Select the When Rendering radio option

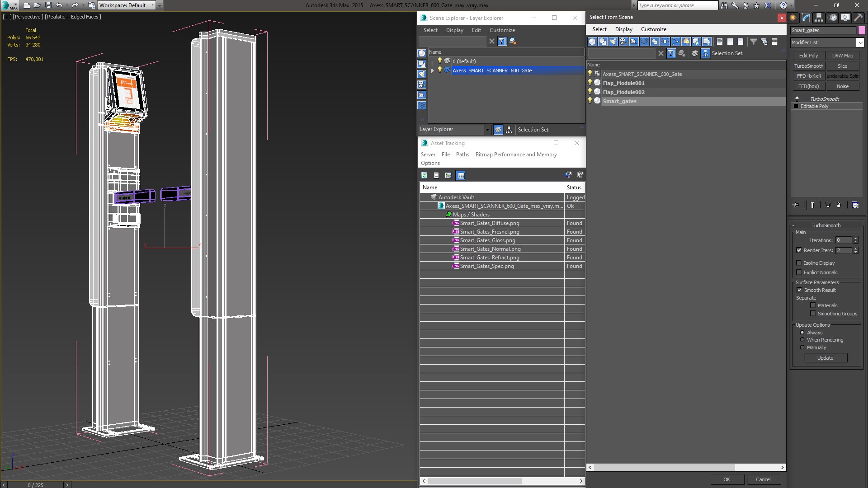pos(802,340)
